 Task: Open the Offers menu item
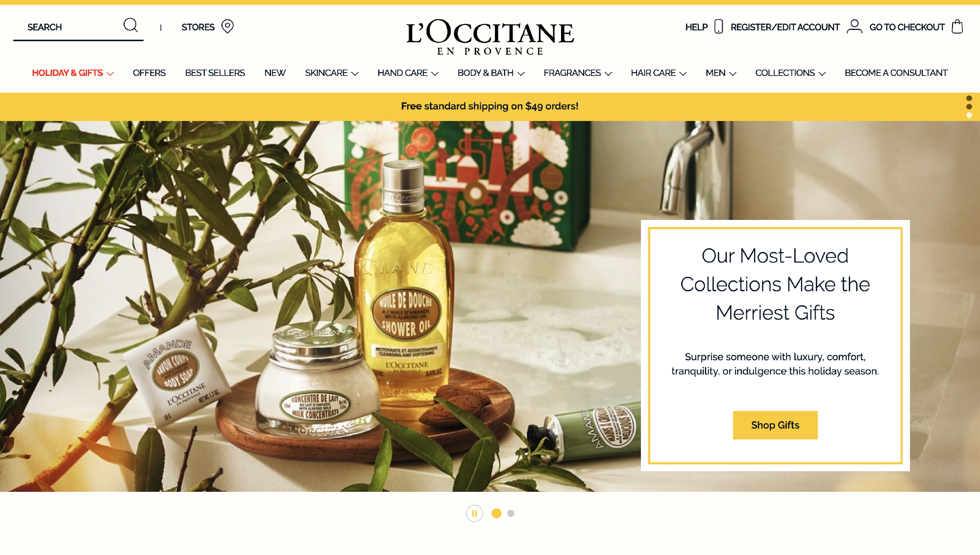coord(149,73)
